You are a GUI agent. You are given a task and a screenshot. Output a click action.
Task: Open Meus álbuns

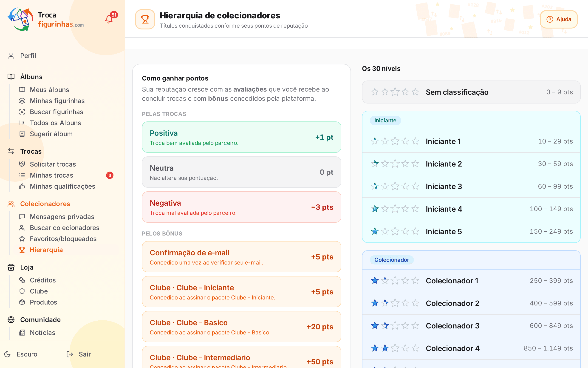click(49, 89)
